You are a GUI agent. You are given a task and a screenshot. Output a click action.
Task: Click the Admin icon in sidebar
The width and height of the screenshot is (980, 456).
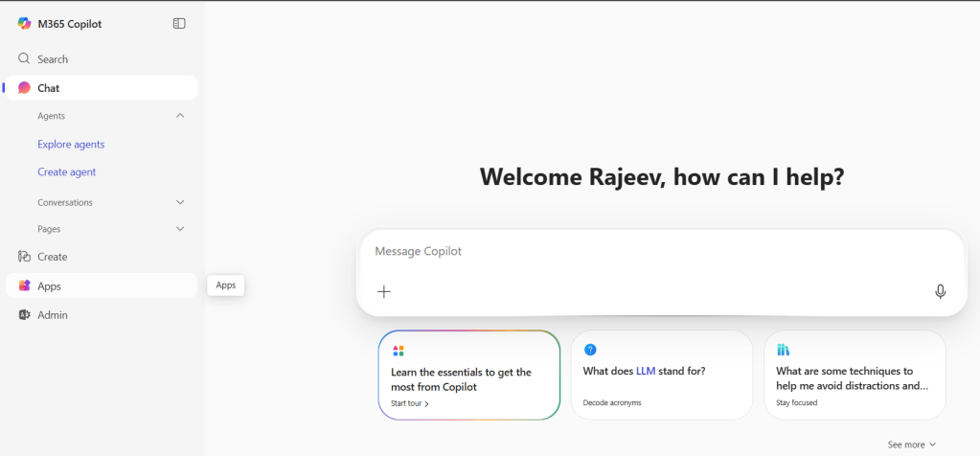click(x=25, y=315)
